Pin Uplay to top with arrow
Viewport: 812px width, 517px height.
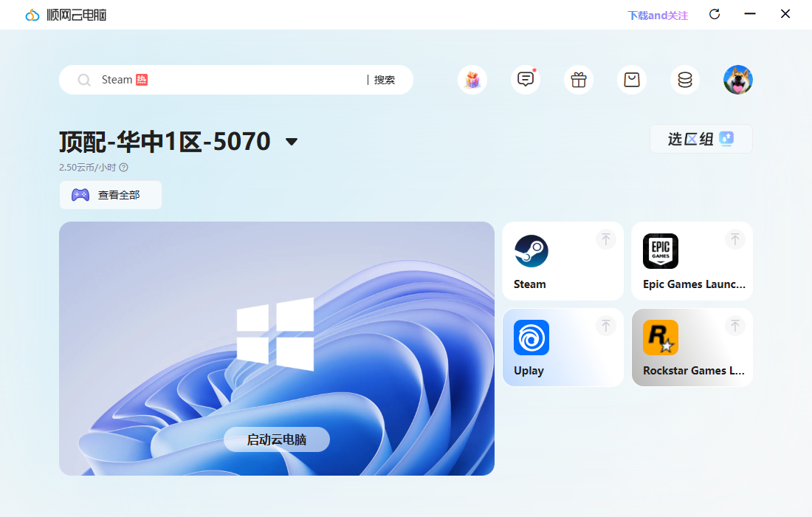tap(606, 326)
